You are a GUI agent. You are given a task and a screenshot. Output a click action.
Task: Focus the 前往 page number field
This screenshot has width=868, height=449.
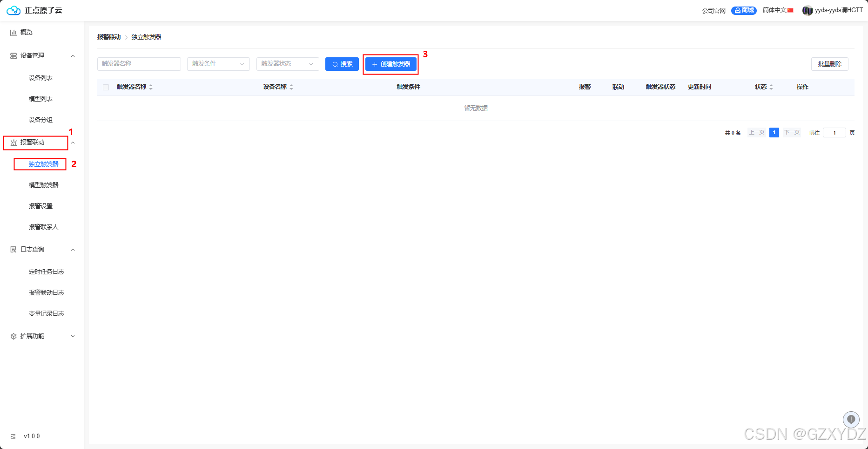coord(834,133)
